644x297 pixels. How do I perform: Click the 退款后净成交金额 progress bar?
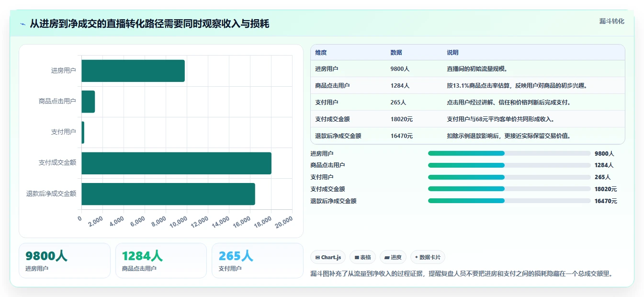pos(509,201)
